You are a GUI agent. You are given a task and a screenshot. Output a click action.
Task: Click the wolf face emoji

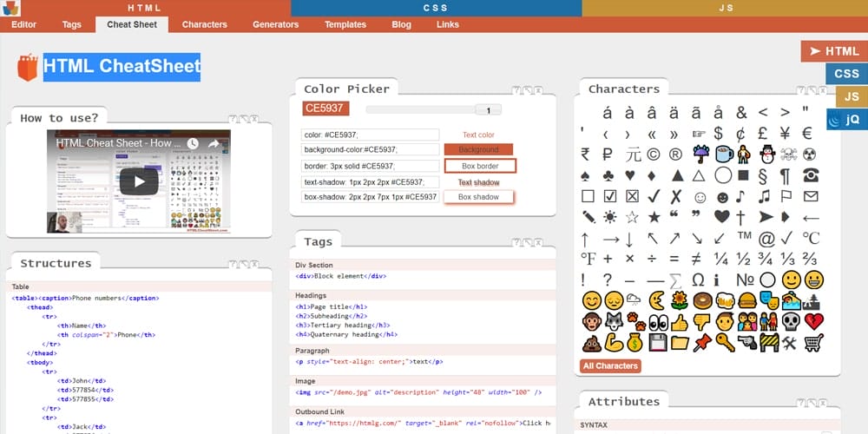pos(614,322)
